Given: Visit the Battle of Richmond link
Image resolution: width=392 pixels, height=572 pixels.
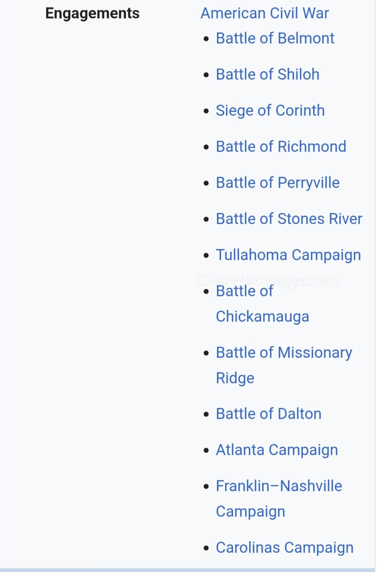Looking at the screenshot, I should [281, 147].
